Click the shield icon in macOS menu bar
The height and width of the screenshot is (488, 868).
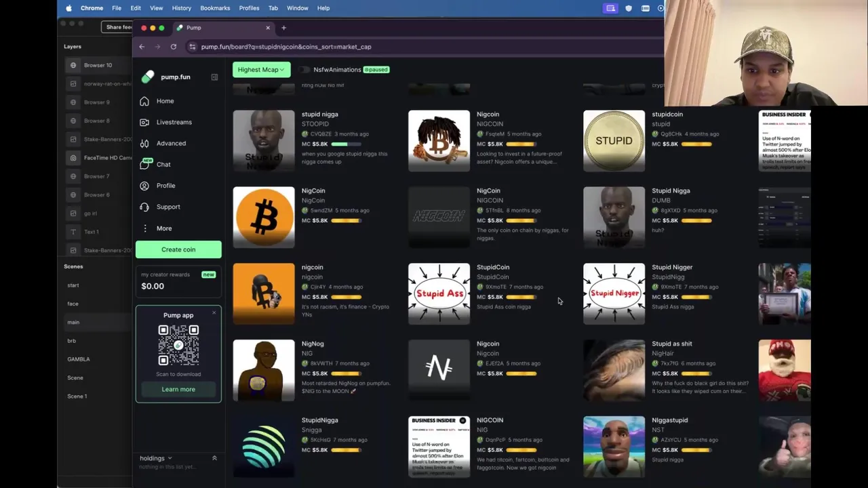(629, 8)
